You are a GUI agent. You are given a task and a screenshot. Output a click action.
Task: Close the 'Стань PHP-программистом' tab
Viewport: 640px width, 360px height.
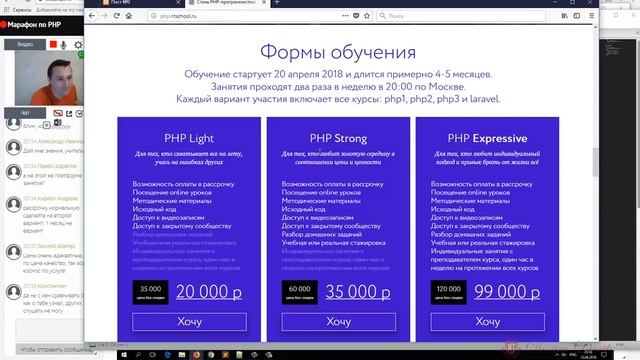pos(264,2)
